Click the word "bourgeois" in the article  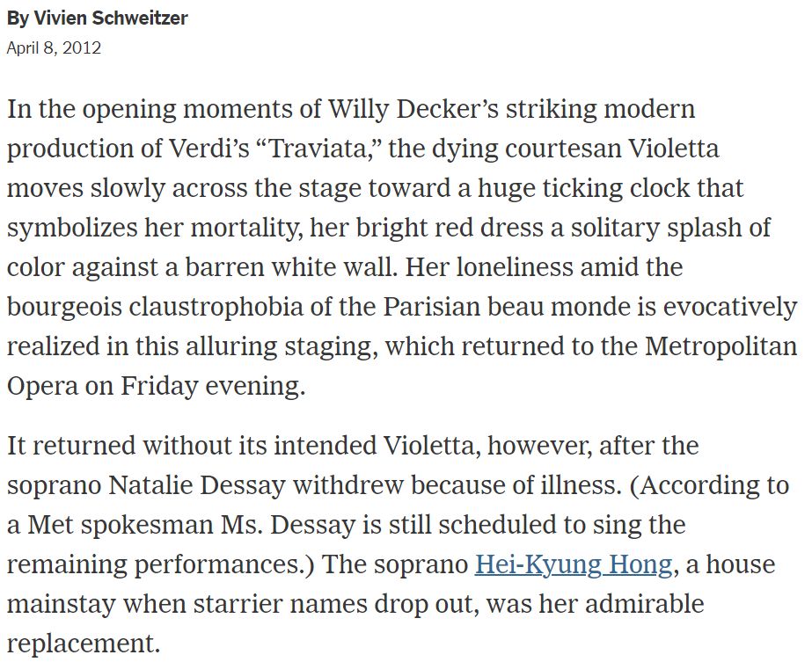coord(63,307)
